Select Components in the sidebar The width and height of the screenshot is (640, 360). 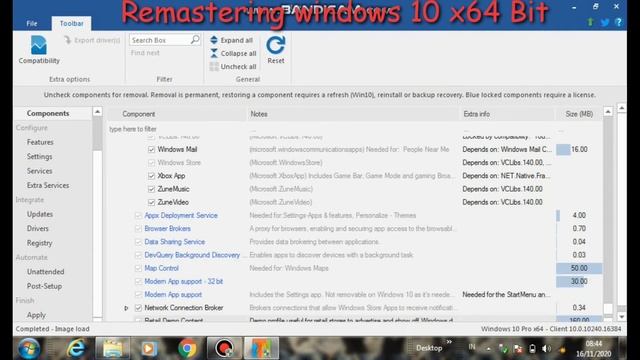pos(48,113)
